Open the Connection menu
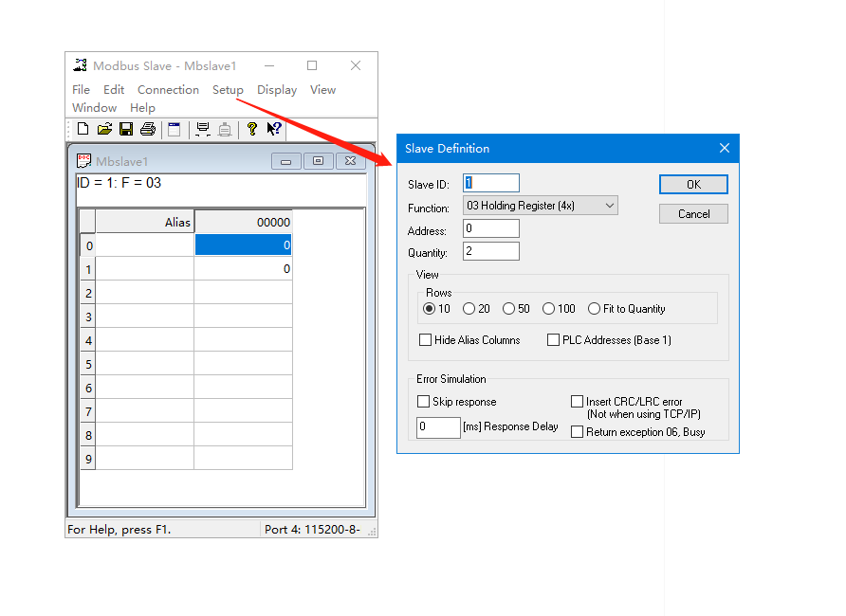The image size is (846, 616). point(168,90)
